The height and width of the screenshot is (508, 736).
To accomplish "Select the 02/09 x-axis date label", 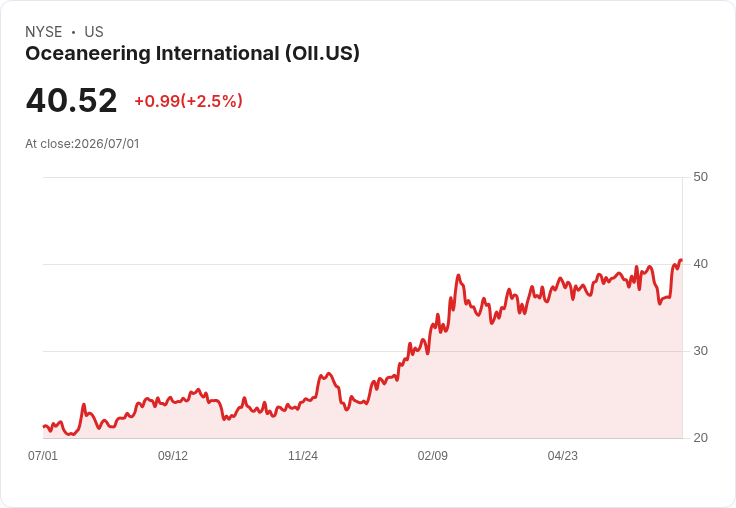I will point(433,455).
